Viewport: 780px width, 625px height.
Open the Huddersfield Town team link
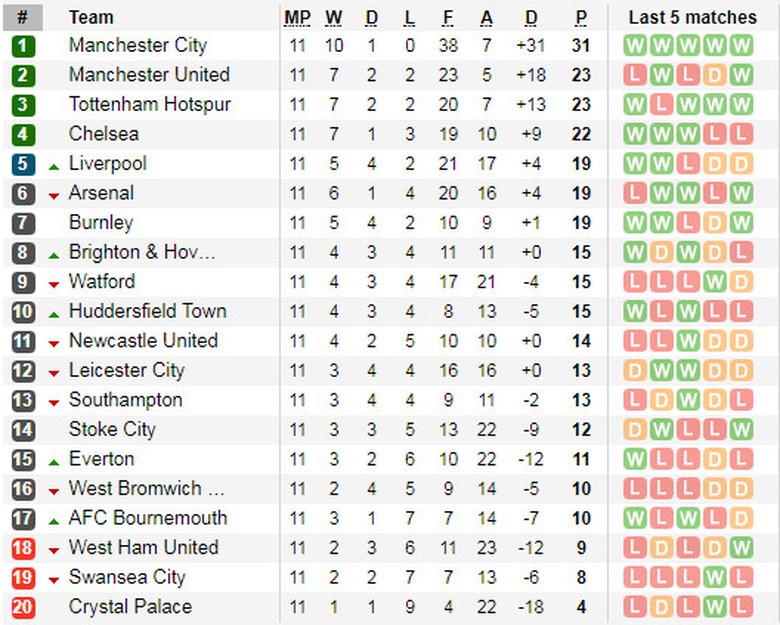point(148,311)
